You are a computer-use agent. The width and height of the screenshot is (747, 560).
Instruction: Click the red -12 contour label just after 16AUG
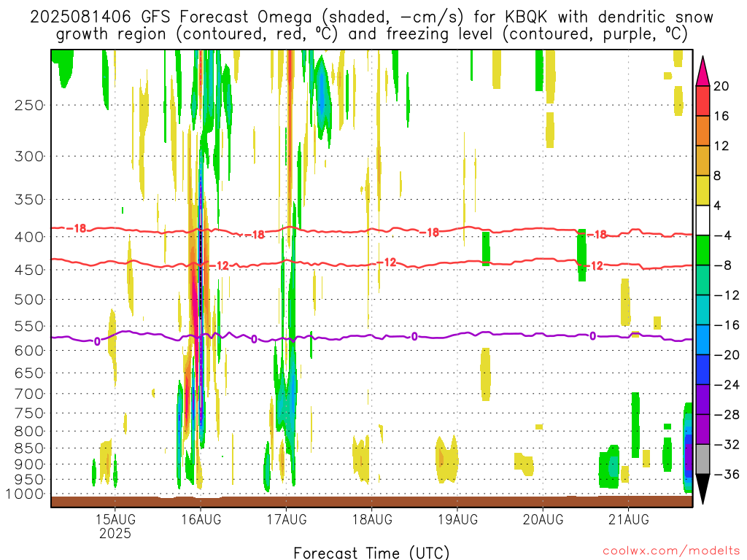[219, 265]
